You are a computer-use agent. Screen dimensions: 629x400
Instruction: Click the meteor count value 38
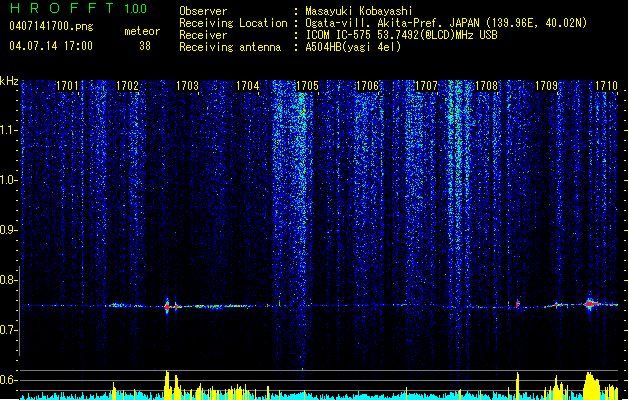[145, 46]
